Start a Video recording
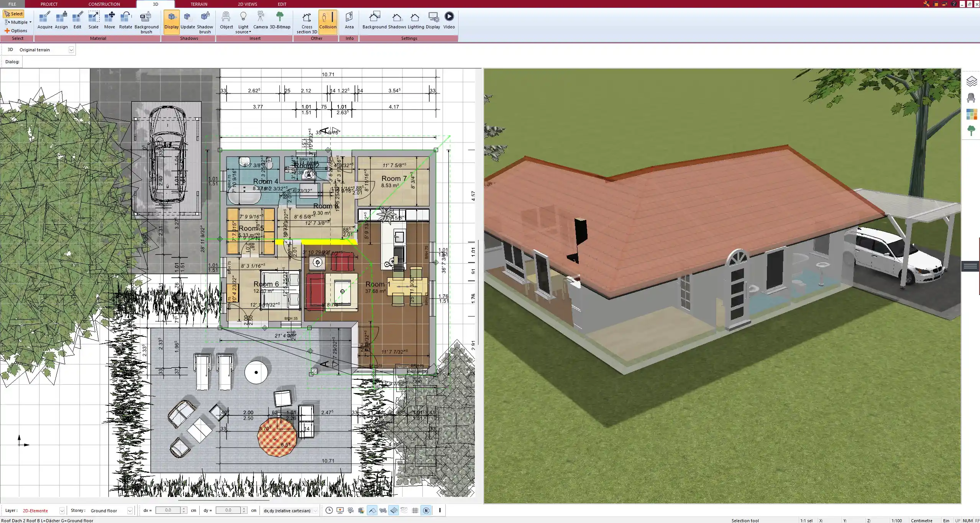This screenshot has width=980, height=523. point(448,19)
